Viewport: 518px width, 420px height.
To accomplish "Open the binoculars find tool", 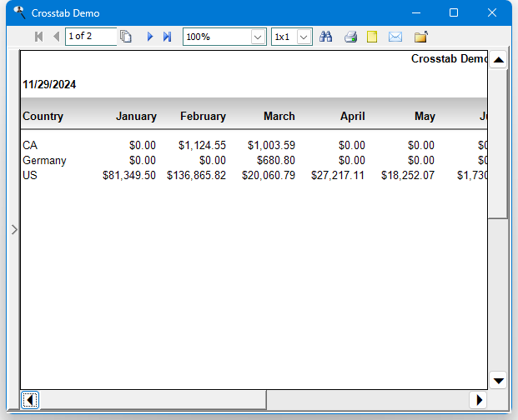I will pos(326,37).
